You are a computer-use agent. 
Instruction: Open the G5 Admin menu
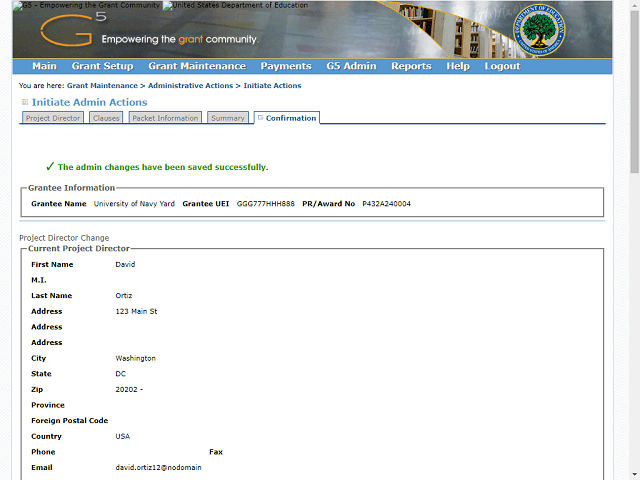[351, 66]
